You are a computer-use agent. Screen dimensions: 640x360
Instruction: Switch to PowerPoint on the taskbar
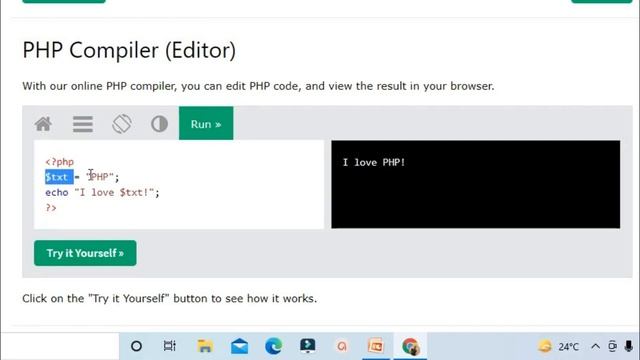376,346
